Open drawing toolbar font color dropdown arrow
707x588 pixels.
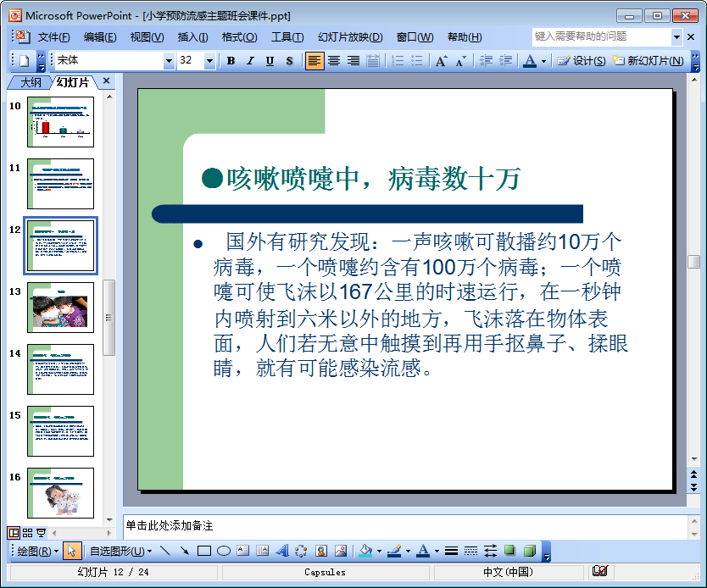437,551
